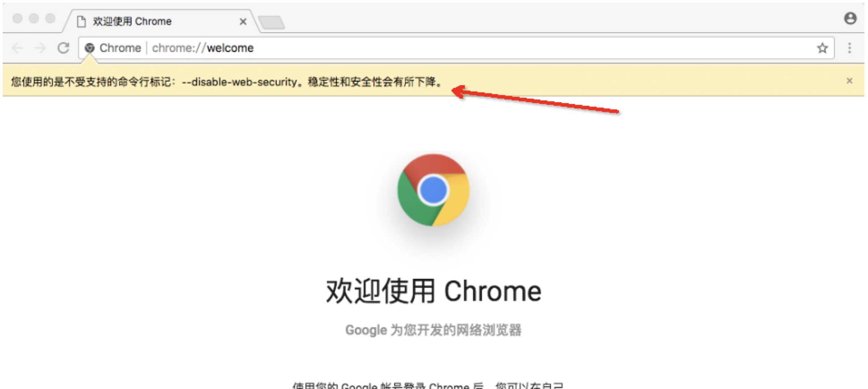Dismiss the disable-web-security warning bar

[x=849, y=81]
